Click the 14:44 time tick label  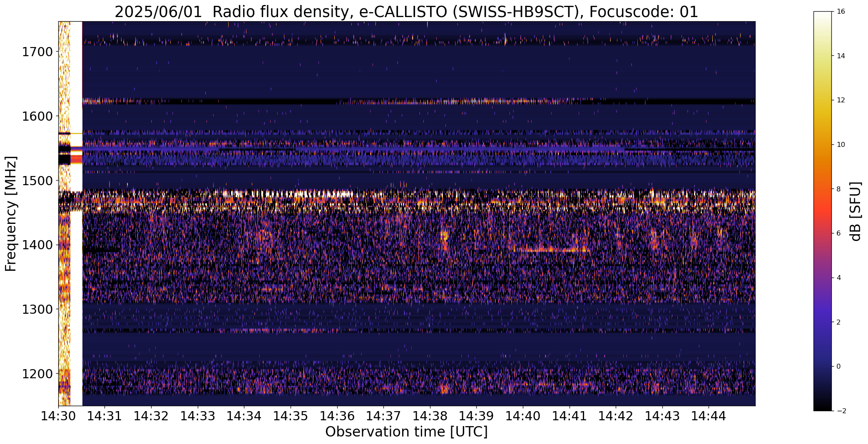coord(709,416)
